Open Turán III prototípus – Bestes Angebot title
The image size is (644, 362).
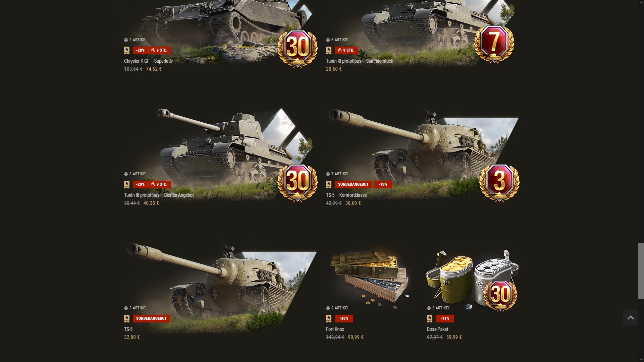(159, 195)
